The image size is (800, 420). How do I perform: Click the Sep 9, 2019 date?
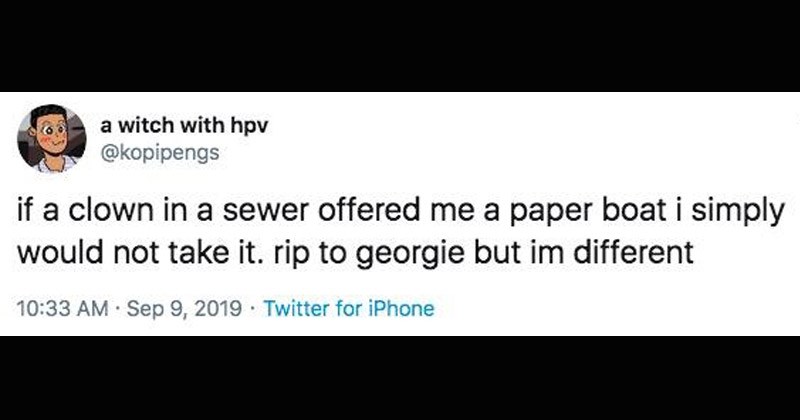click(x=176, y=308)
